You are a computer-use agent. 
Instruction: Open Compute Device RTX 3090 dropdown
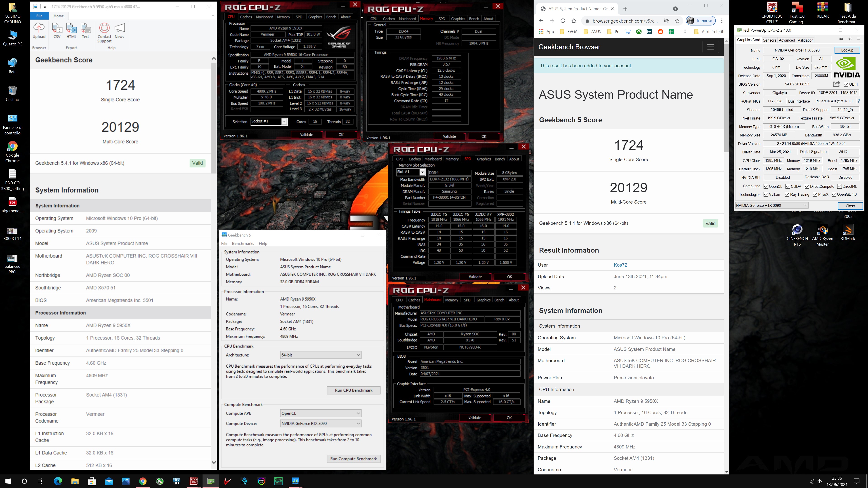pyautogui.click(x=321, y=423)
